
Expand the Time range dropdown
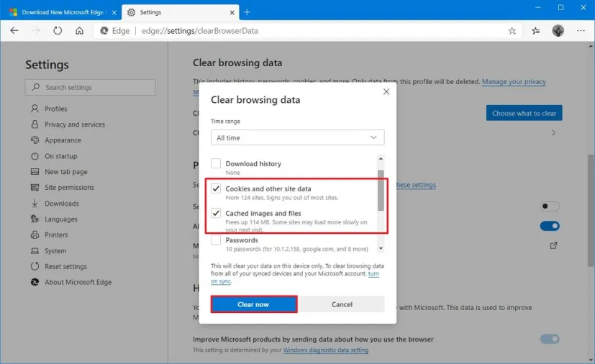pyautogui.click(x=297, y=137)
